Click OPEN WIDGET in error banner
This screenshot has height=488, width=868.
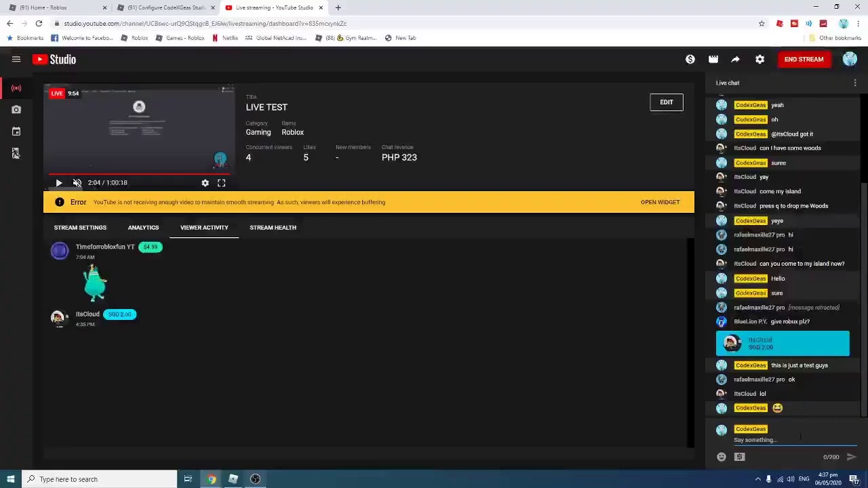[x=660, y=203]
